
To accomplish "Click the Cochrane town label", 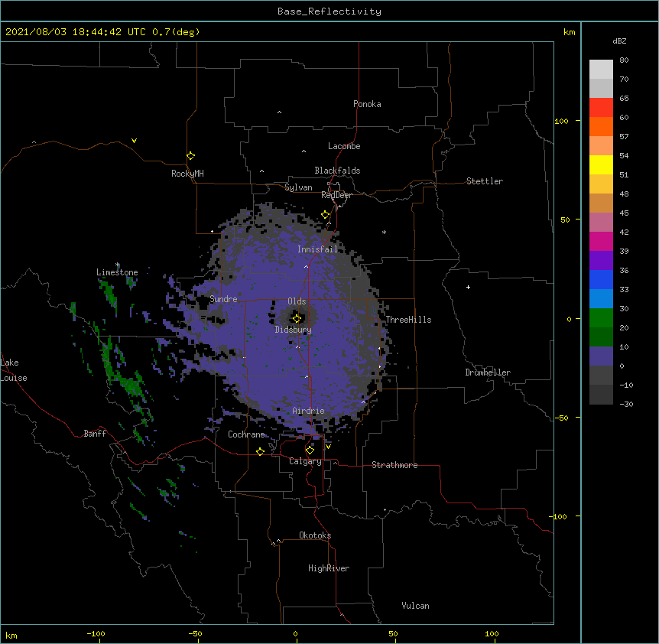I will click(x=246, y=434).
